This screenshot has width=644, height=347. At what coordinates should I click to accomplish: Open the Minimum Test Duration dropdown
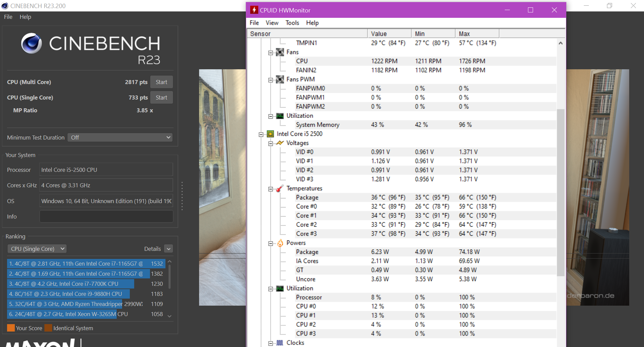pos(120,138)
